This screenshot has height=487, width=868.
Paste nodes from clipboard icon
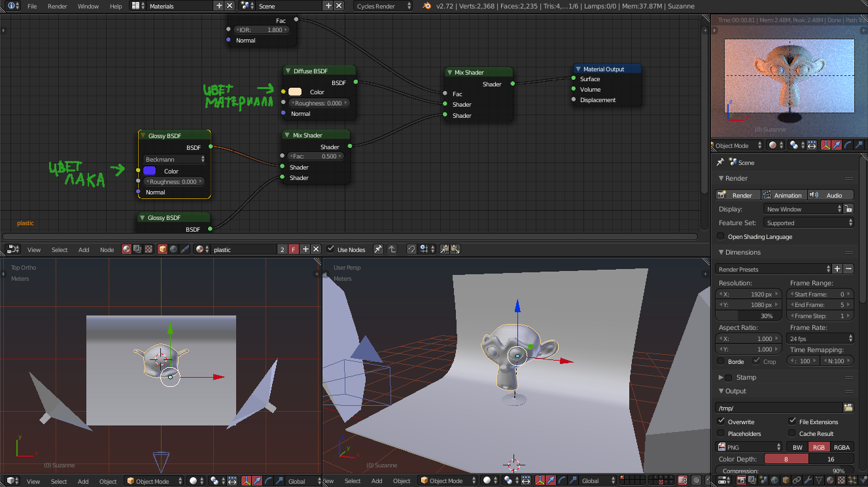(x=455, y=249)
